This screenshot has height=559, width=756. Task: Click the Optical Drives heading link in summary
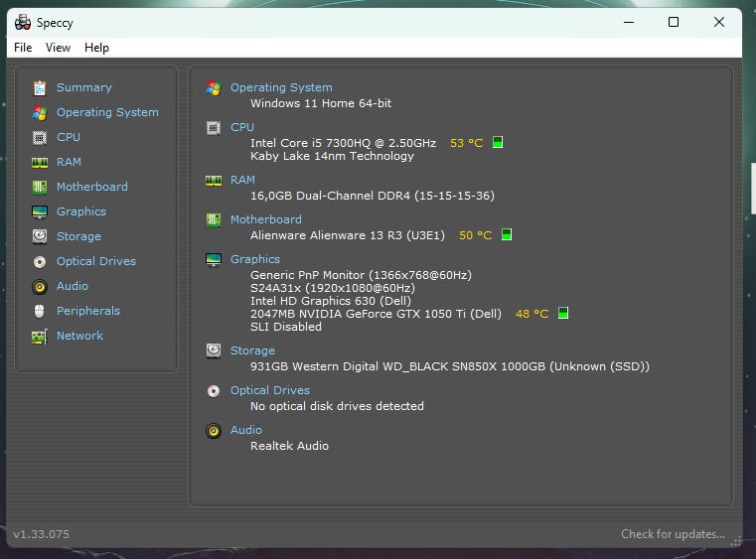[270, 390]
